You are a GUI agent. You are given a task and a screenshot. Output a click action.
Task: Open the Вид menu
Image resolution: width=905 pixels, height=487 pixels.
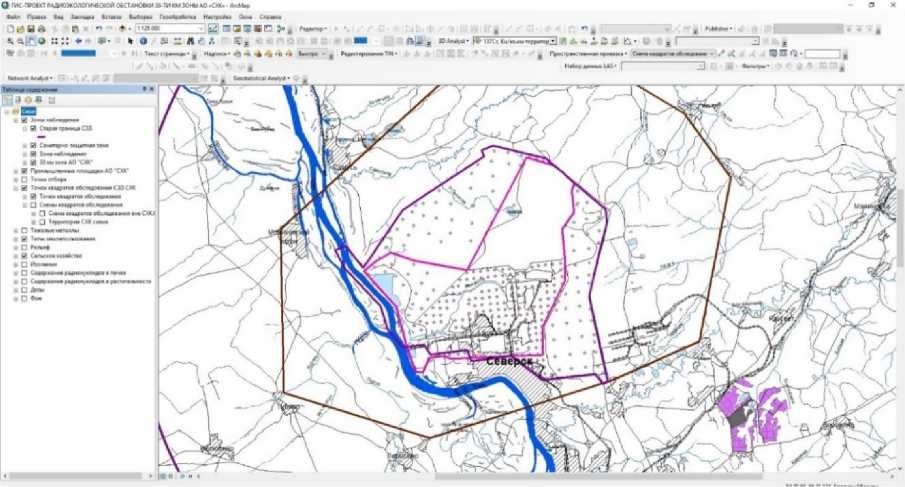tap(59, 17)
